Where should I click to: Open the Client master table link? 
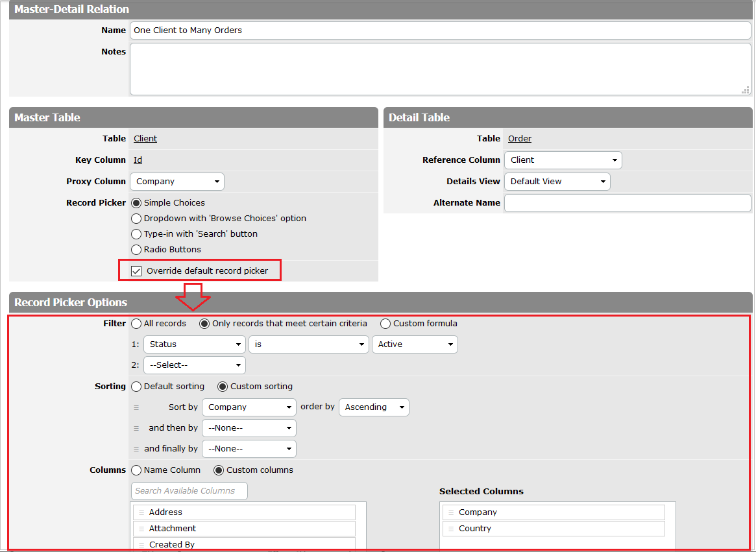click(145, 139)
